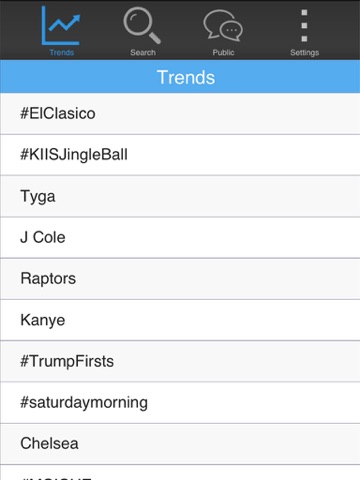Tap the Trends chart icon
The width and height of the screenshot is (360, 480).
click(61, 26)
